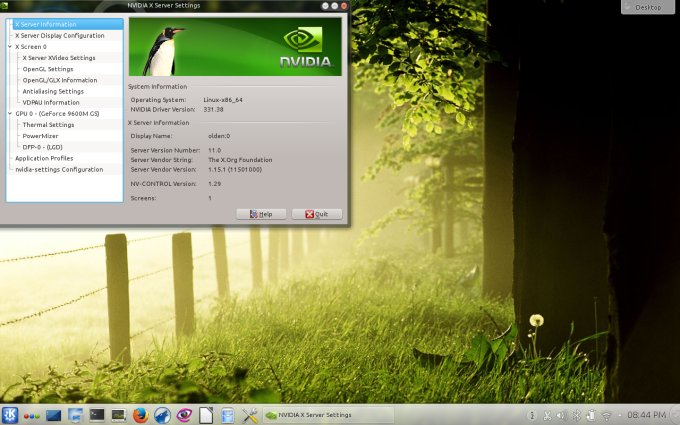
Task: Launch the terminal from the taskbar
Action: 97,415
